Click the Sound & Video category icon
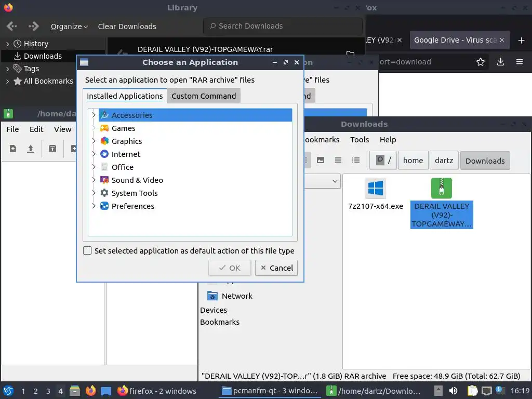 pyautogui.click(x=104, y=180)
